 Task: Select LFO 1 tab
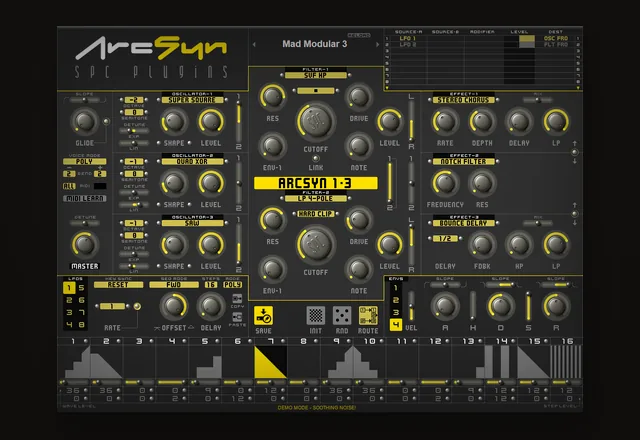(69, 288)
